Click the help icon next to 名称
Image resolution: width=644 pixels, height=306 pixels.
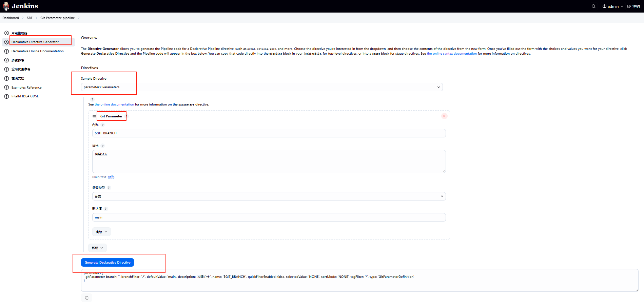click(x=103, y=125)
